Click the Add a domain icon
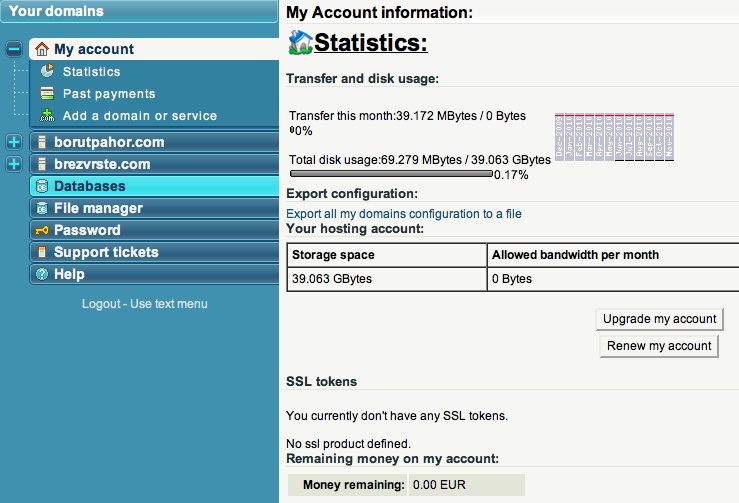This screenshot has width=739, height=503. [47, 115]
